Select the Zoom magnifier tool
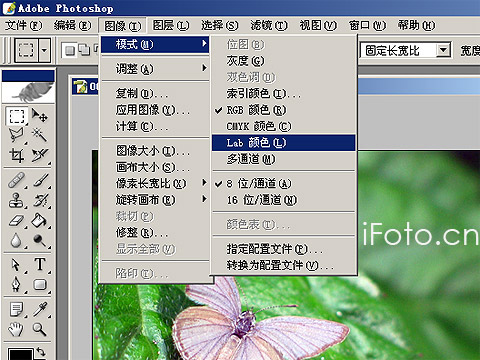 pyautogui.click(x=40, y=329)
